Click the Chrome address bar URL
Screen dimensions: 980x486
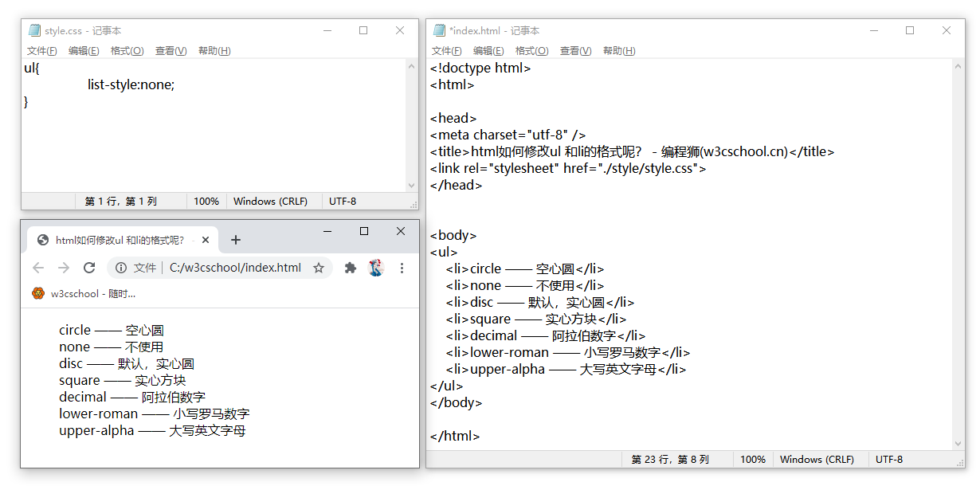(x=235, y=268)
